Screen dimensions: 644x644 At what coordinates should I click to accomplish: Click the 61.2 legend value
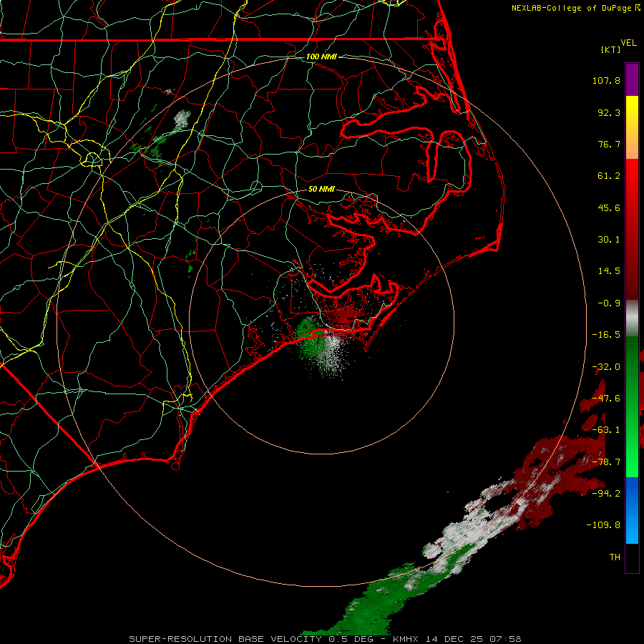click(609, 176)
